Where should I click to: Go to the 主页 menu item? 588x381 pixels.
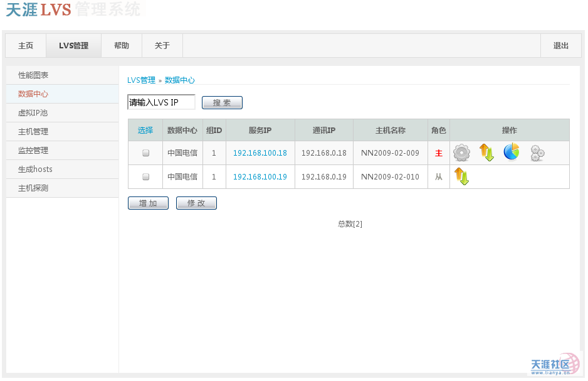click(x=26, y=46)
